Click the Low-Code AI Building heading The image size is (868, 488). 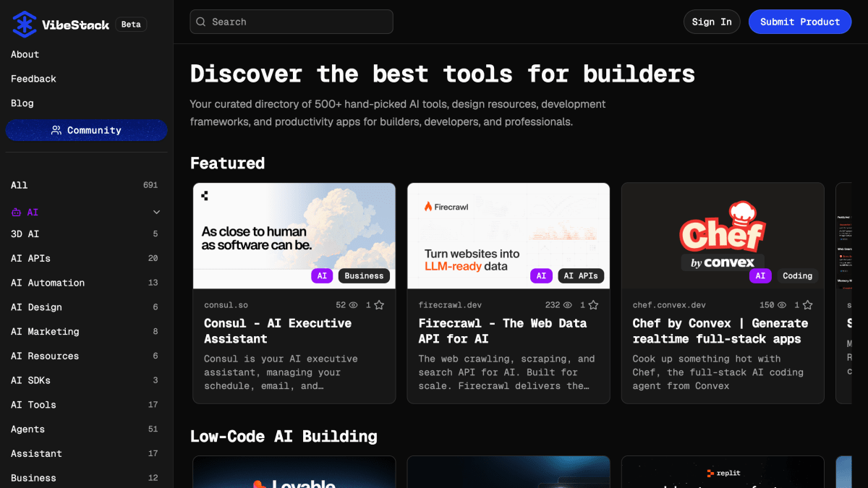click(x=284, y=436)
